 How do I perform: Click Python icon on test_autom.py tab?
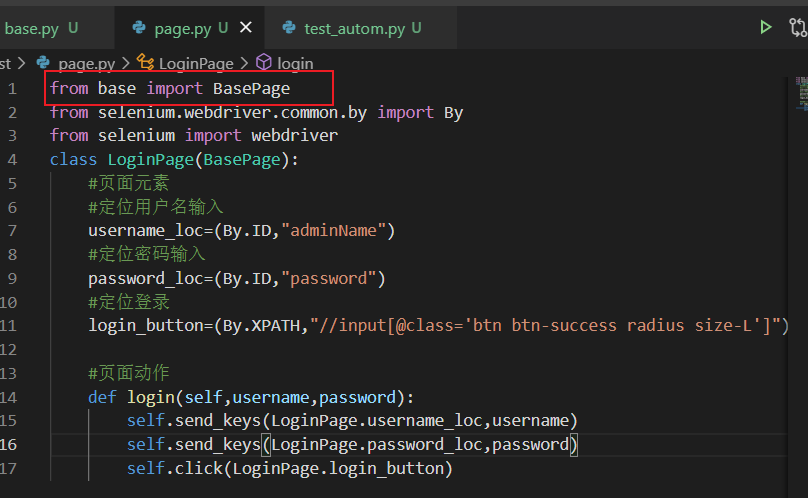(x=289, y=27)
